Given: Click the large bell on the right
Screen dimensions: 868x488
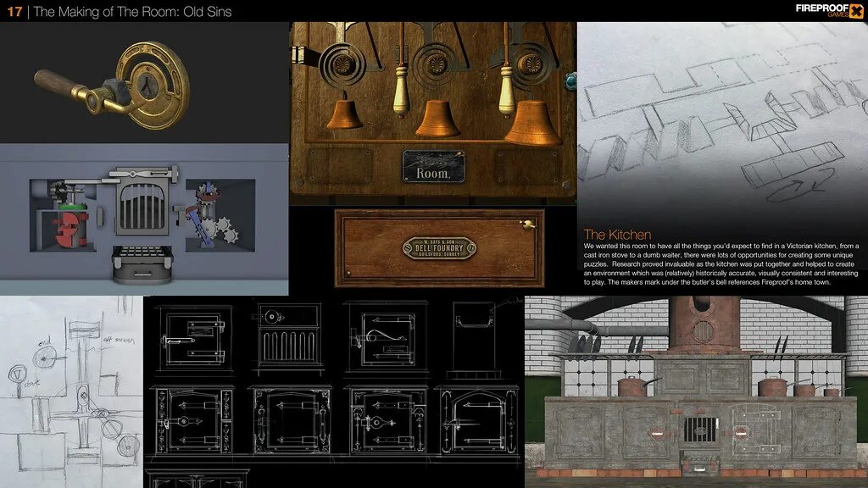Looking at the screenshot, I should (x=531, y=124).
